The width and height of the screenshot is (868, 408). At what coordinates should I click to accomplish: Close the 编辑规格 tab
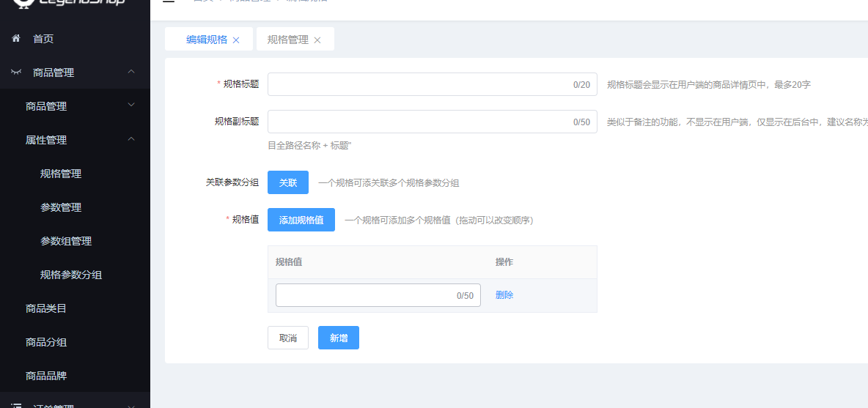click(236, 40)
